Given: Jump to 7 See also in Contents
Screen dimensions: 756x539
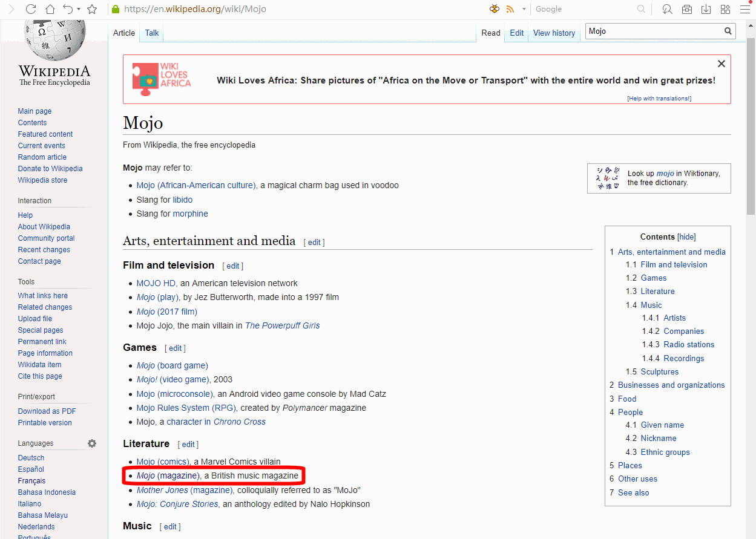Looking at the screenshot, I should (629, 493).
